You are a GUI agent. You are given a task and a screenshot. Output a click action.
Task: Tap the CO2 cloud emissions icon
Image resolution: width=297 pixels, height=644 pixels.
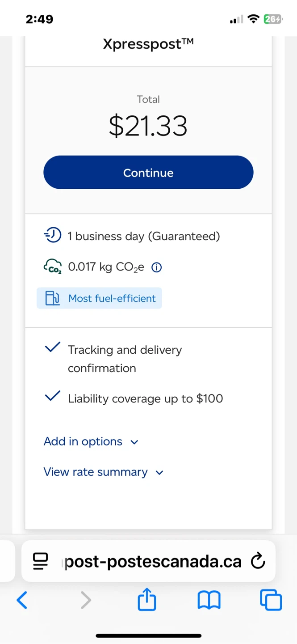tap(52, 266)
